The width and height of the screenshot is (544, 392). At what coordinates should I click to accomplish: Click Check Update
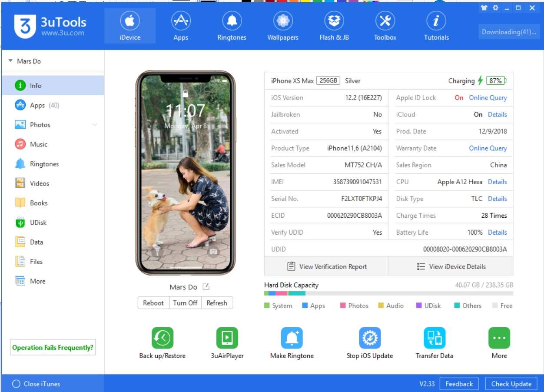[x=511, y=384]
